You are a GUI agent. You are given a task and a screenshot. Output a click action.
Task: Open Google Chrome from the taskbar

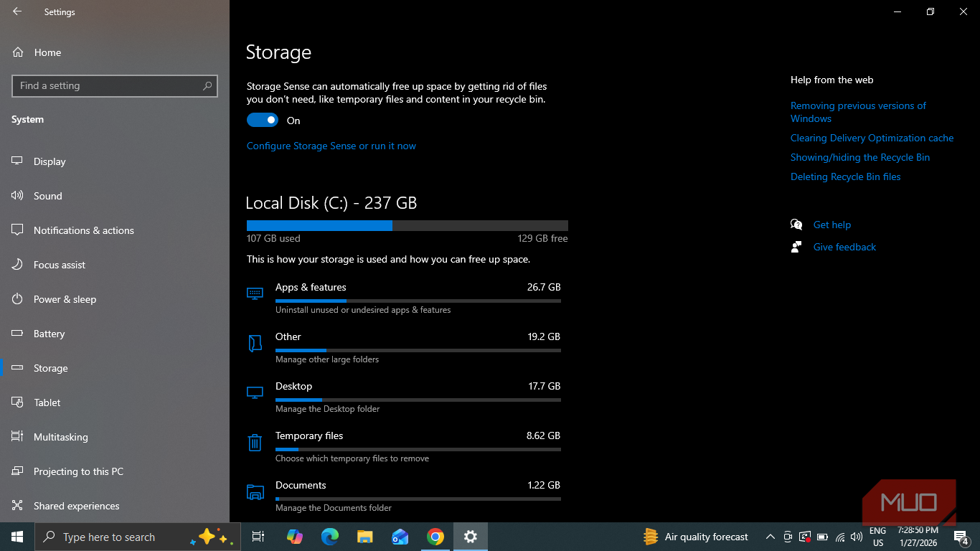pyautogui.click(x=435, y=537)
